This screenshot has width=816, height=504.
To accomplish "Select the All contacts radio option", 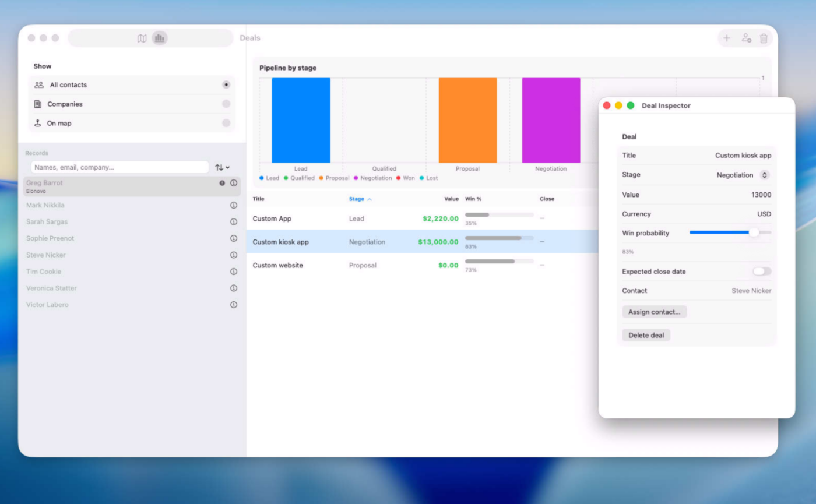I will [226, 85].
